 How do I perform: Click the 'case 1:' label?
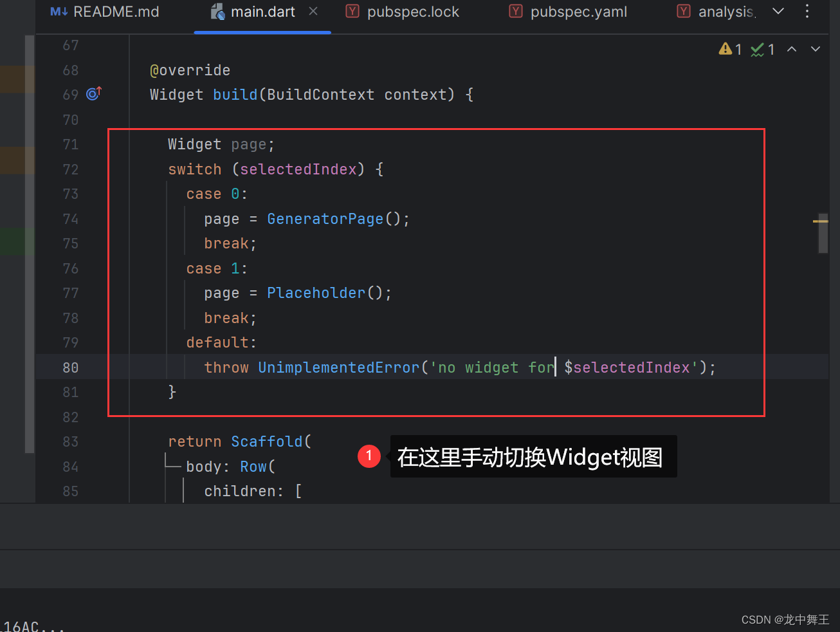(217, 268)
